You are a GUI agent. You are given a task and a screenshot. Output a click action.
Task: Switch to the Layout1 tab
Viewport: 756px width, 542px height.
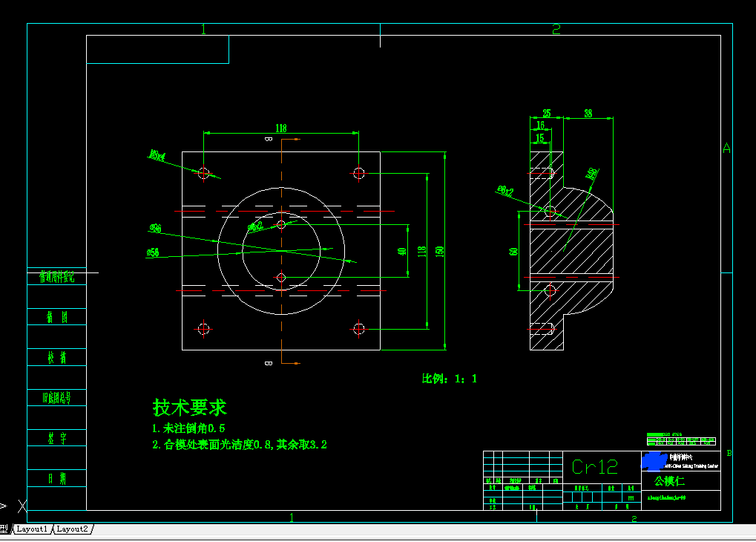(32, 529)
